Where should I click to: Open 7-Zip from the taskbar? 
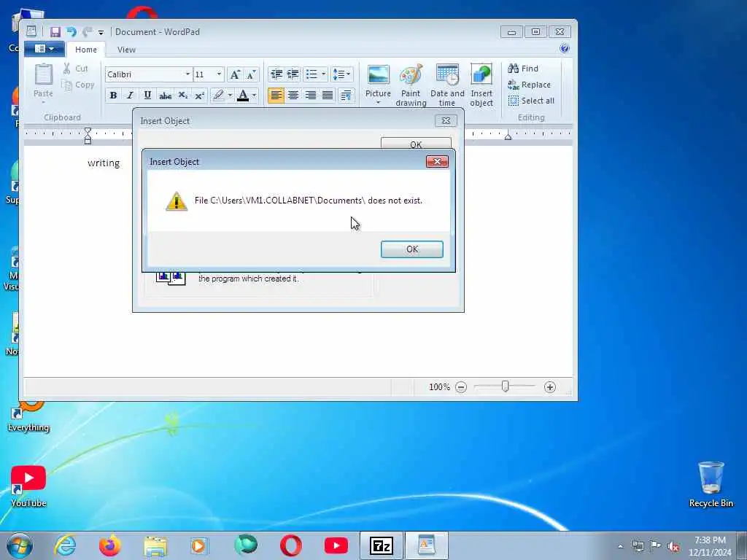click(381, 545)
